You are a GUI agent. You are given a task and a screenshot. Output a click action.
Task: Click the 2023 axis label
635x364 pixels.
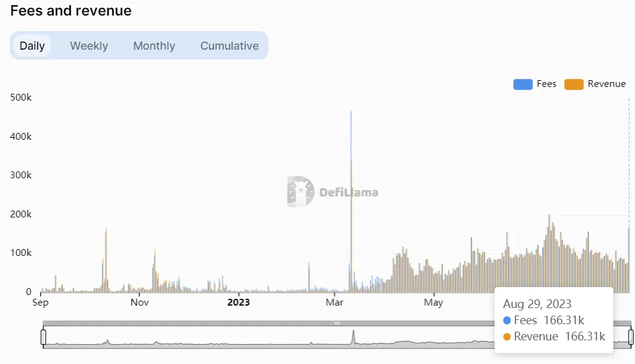point(239,303)
